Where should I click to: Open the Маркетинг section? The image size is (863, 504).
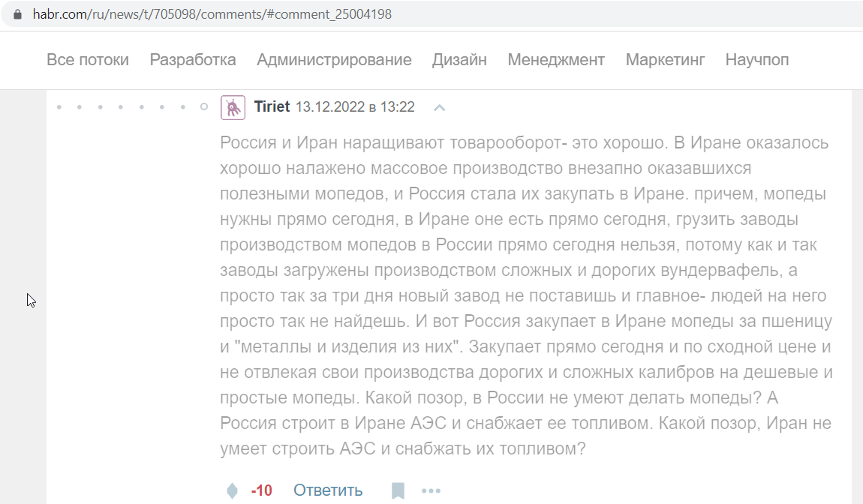click(x=665, y=59)
